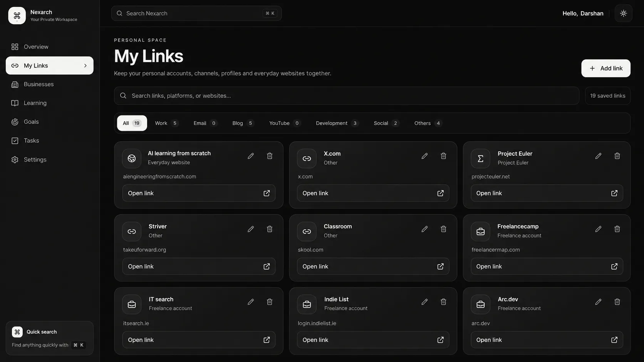Edit the IT search link card
Viewport: 644px width, 362px height.
(x=251, y=302)
